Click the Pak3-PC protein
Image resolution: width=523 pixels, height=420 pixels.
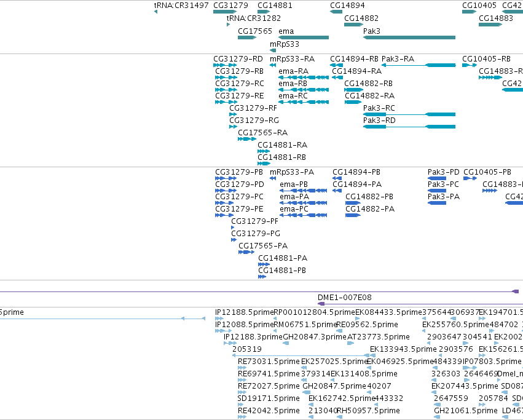coord(437,191)
